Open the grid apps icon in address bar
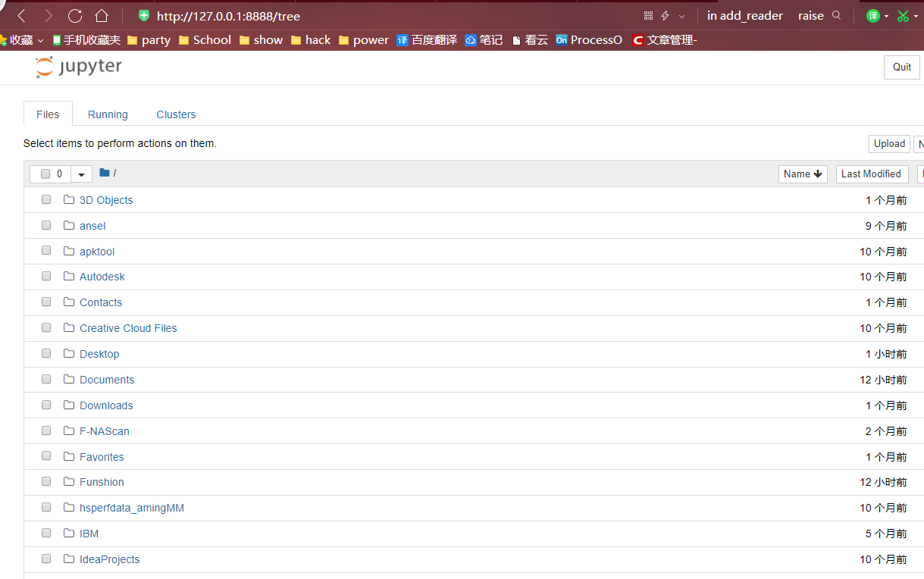Image resolution: width=924 pixels, height=579 pixels. 648,15
